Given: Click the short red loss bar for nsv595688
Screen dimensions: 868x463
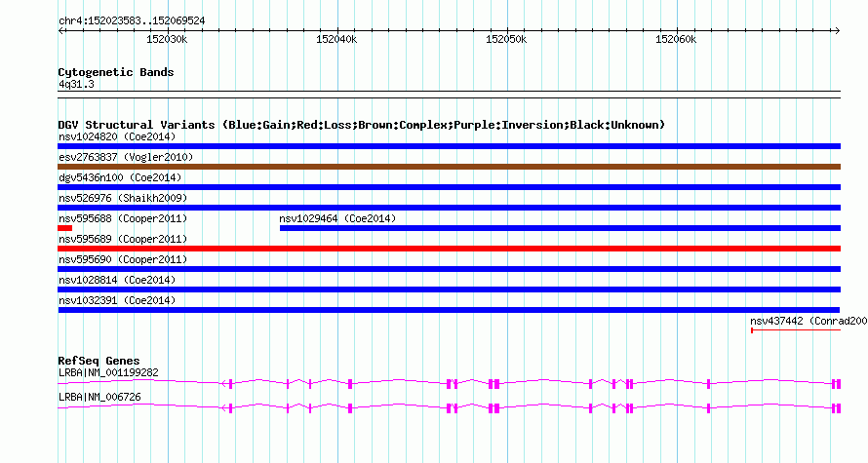Looking at the screenshot, I should [x=64, y=228].
